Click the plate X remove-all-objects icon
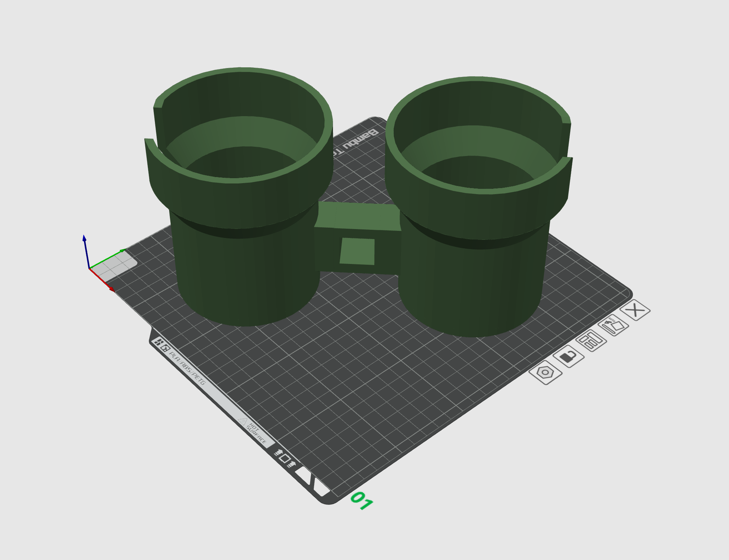729x560 pixels. tap(635, 310)
